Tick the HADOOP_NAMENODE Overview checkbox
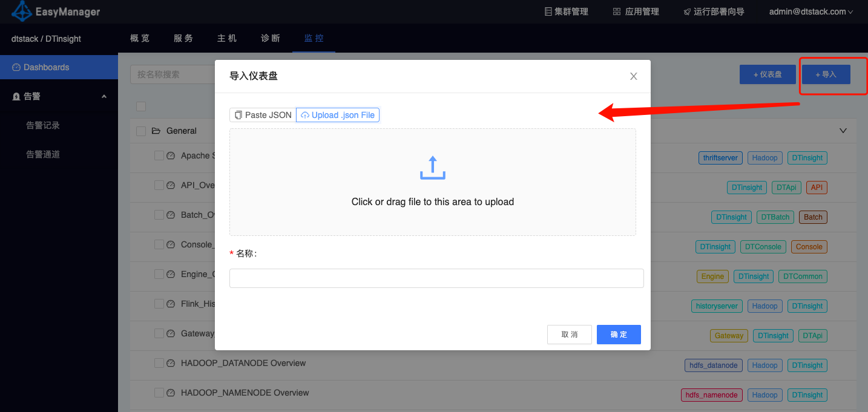Viewport: 868px width, 412px height. pos(159,393)
